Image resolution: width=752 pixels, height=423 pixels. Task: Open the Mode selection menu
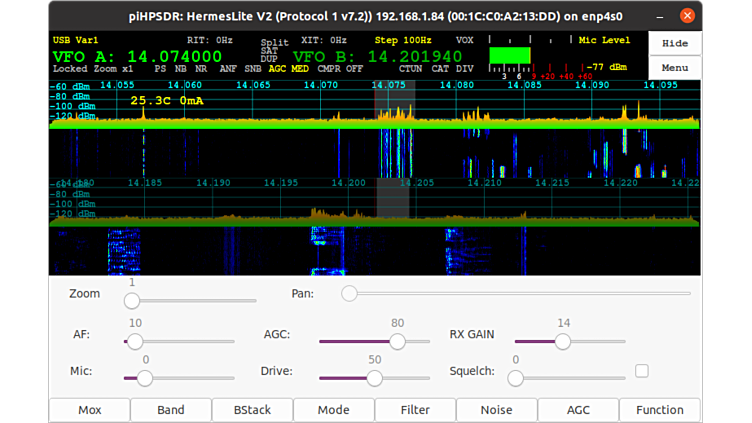click(x=333, y=409)
